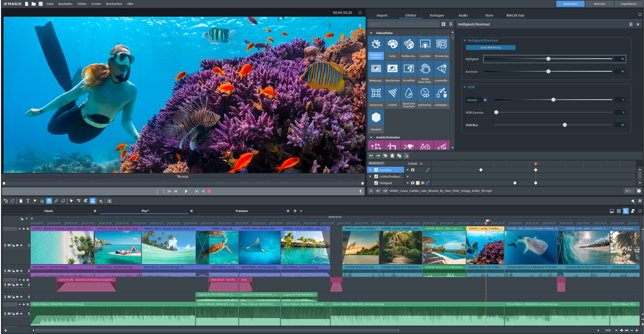Open the Farbe effect
Image resolution: width=644 pixels, height=334 pixels.
coord(392,47)
